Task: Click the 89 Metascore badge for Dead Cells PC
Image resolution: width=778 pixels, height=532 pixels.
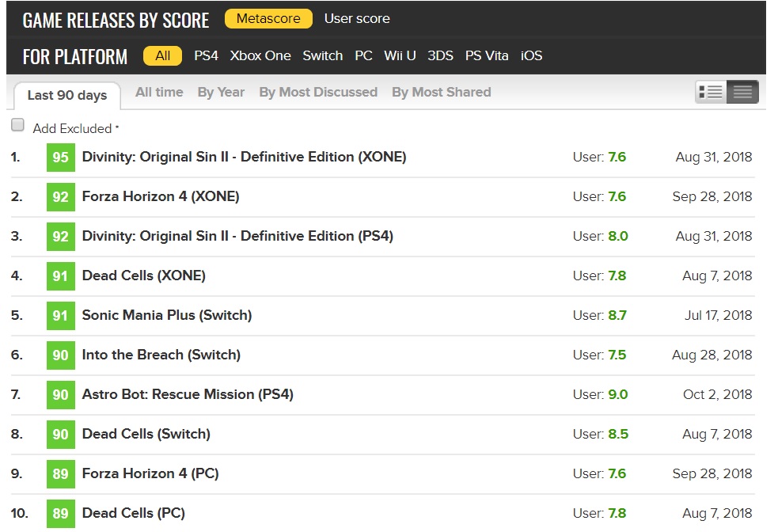Action: (x=61, y=513)
